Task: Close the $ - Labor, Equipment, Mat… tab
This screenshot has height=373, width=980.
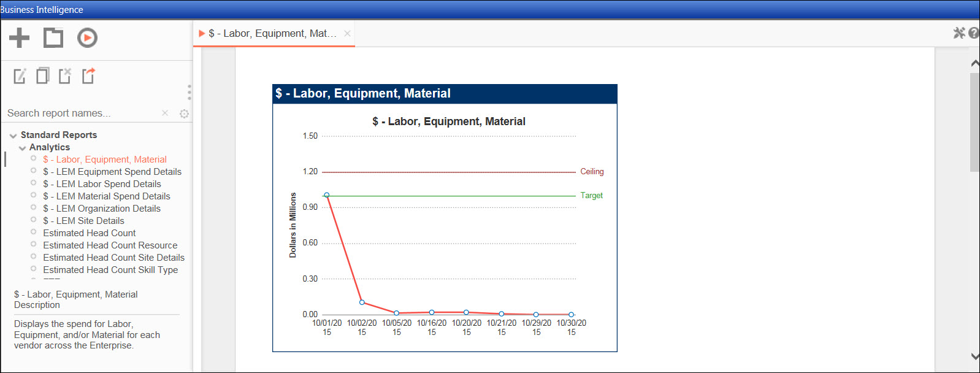Action: pyautogui.click(x=348, y=34)
